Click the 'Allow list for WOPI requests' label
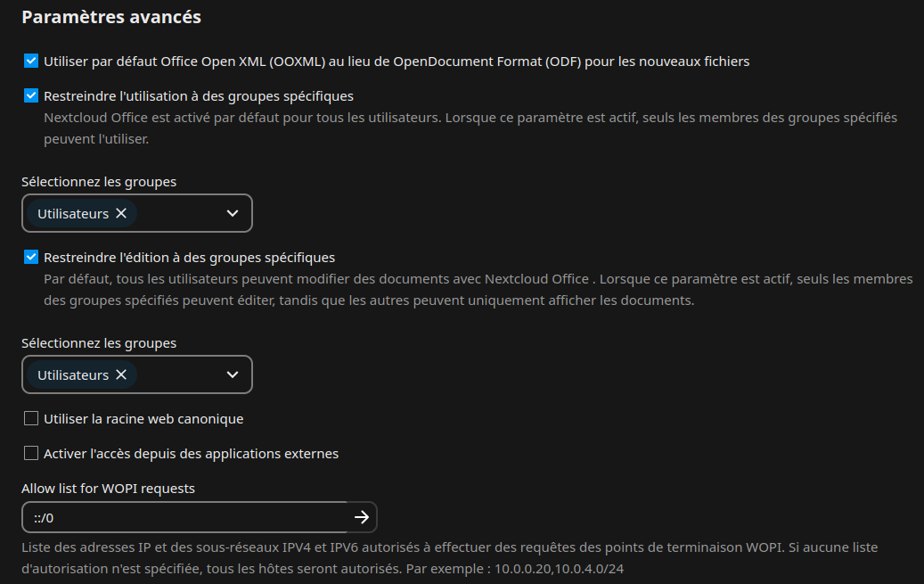924x584 pixels. pos(108,489)
